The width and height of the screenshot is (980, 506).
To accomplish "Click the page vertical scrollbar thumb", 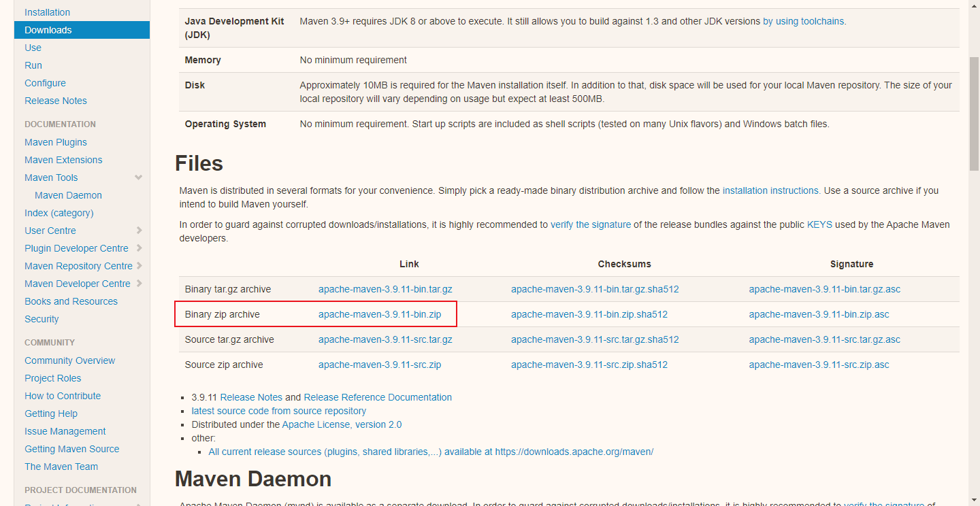I will coord(974,114).
